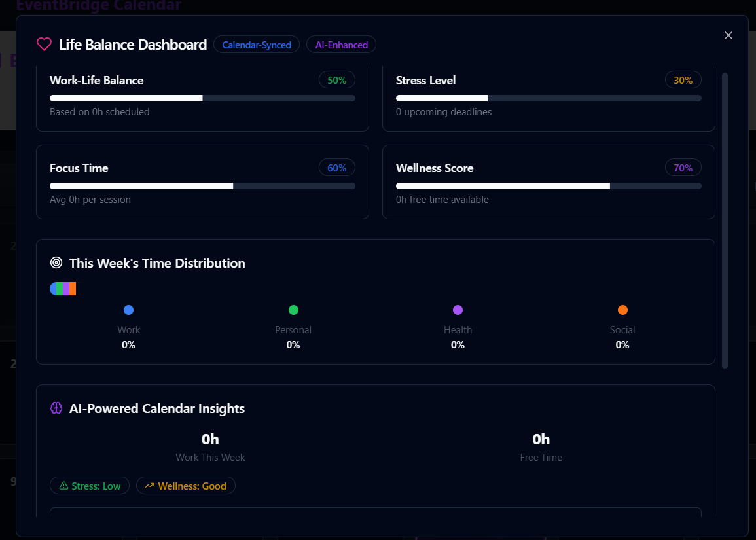Click the Stress: Low badge
Viewport: 756px width, 540px height.
[90, 486]
